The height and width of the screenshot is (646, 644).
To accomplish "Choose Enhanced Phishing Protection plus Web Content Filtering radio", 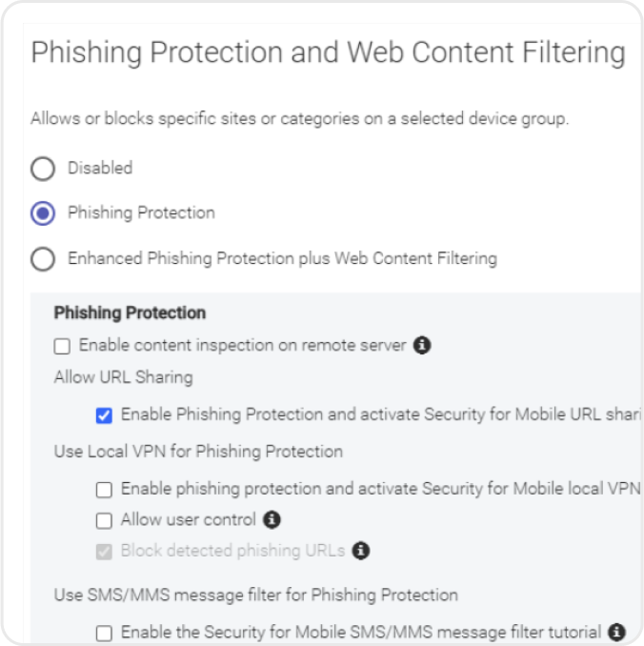I will tap(43, 259).
